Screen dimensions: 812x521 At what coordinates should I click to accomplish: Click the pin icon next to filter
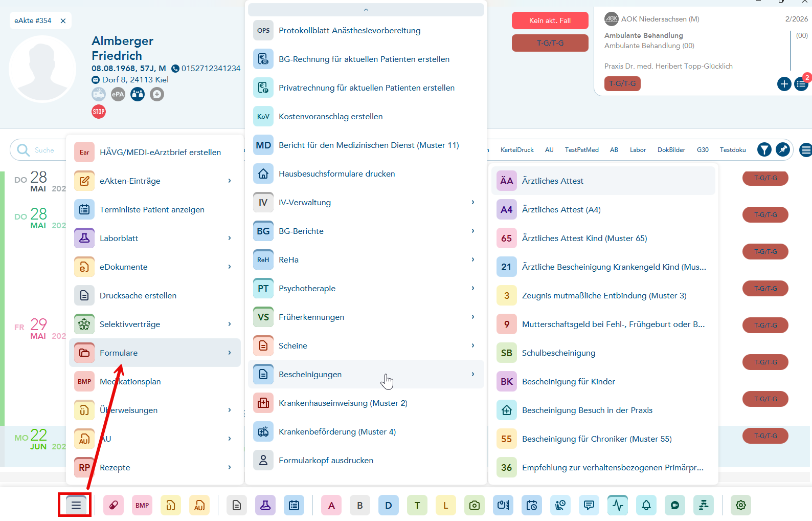coord(783,149)
